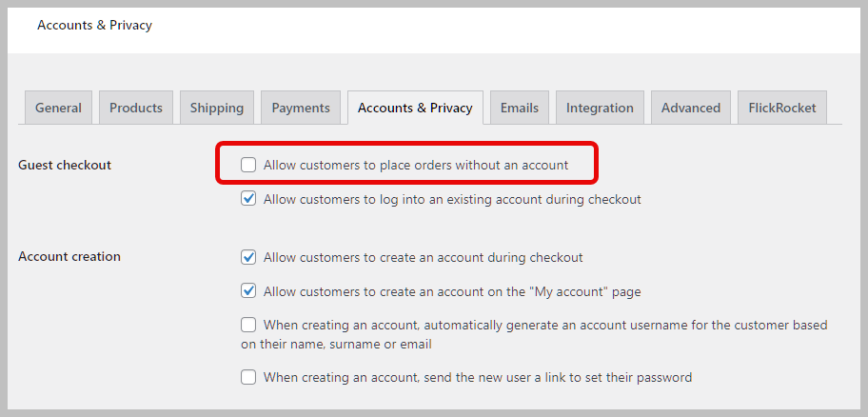Image resolution: width=868 pixels, height=417 pixels.
Task: Open the Integration tab
Action: pyautogui.click(x=600, y=108)
